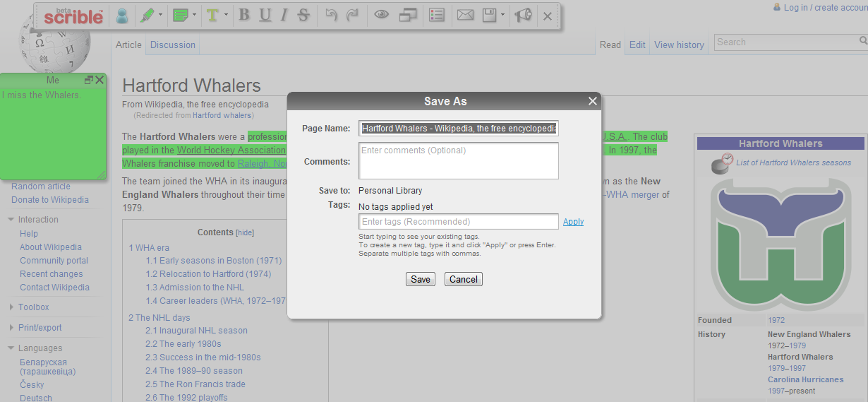This screenshot has width=868, height=402.
Task: Click the Save button in dialog
Action: [421, 279]
